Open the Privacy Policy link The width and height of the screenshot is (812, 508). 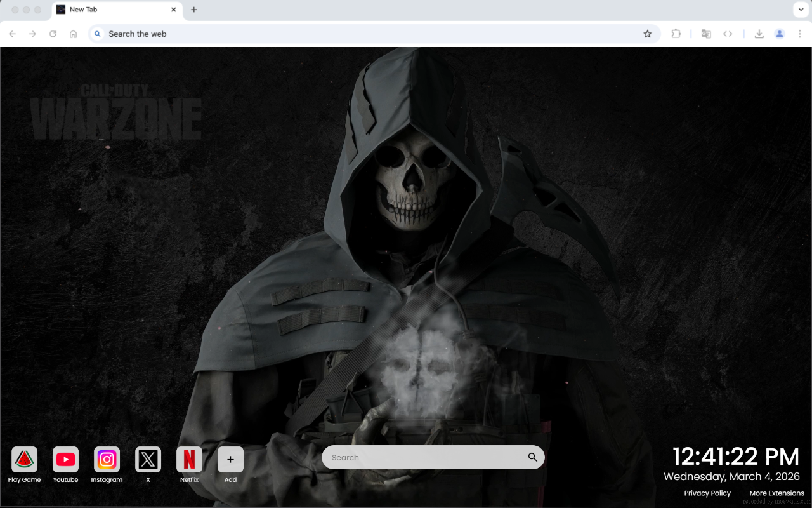707,493
